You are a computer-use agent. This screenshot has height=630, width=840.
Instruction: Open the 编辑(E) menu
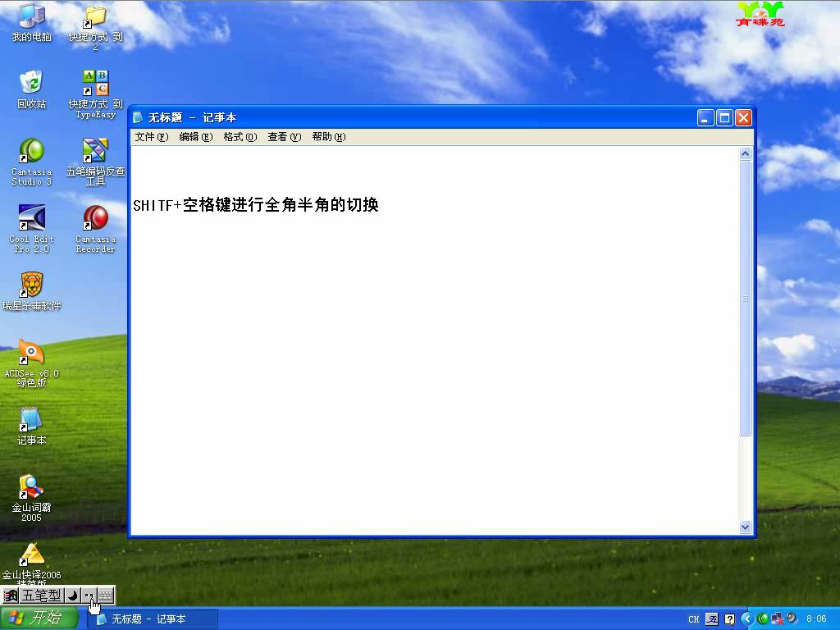pyautogui.click(x=196, y=137)
